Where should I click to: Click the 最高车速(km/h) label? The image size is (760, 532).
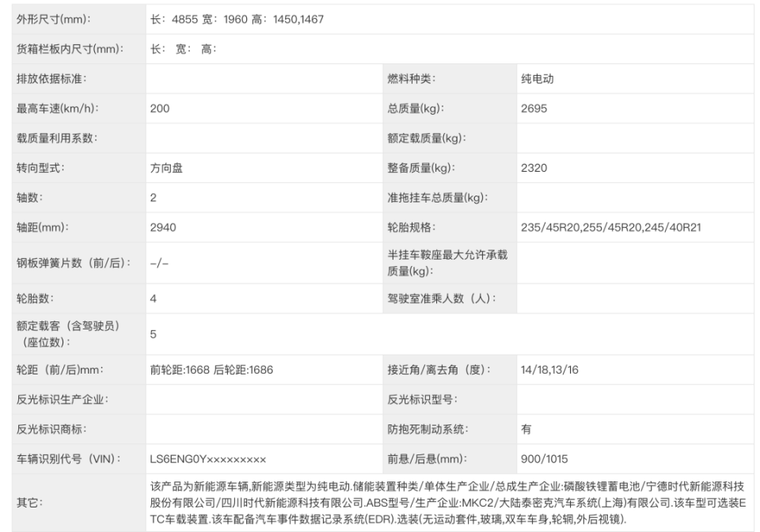62,108
